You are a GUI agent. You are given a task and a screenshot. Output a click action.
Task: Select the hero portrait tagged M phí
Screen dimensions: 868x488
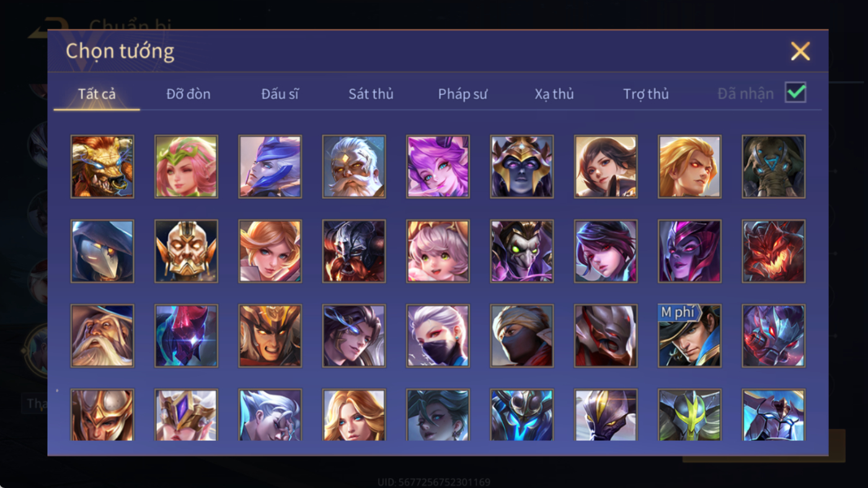coord(689,335)
